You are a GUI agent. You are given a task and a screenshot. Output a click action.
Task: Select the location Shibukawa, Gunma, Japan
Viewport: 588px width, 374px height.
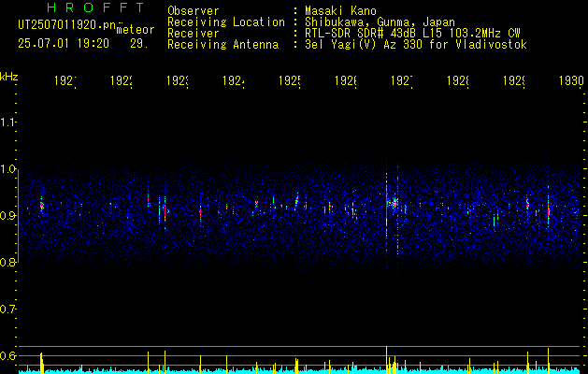(x=380, y=22)
